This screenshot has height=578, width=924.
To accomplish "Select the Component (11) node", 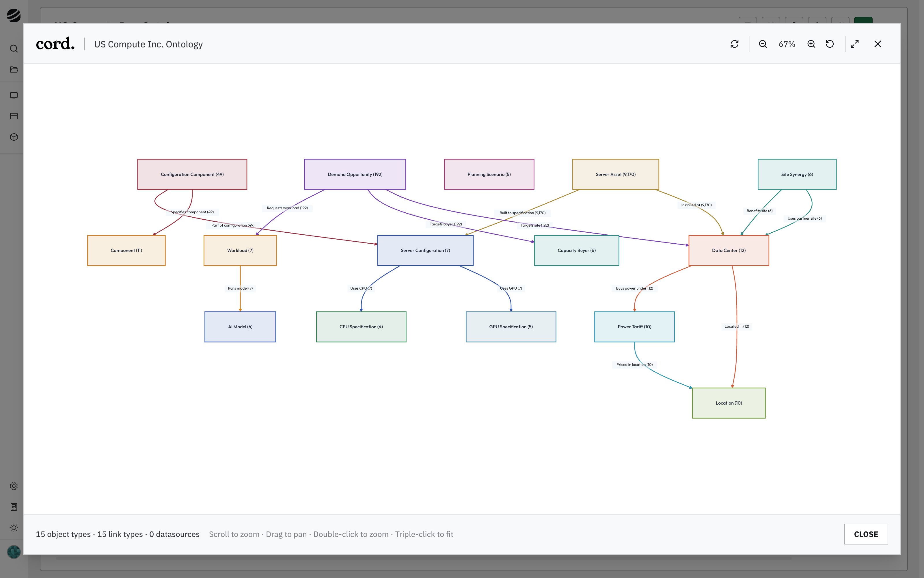I will pyautogui.click(x=126, y=250).
